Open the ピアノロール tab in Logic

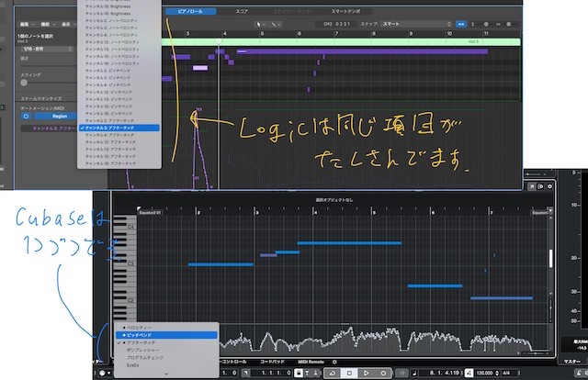coord(191,11)
